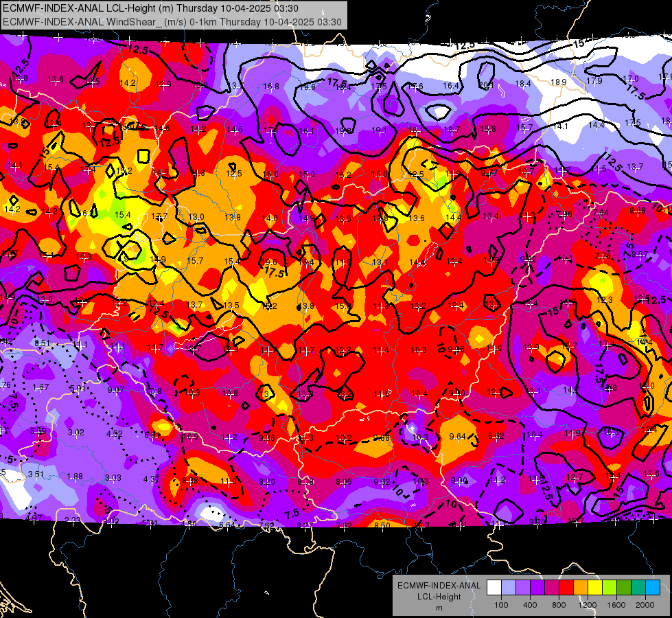The image size is (672, 618).
Task: Click the wind shear value '1.67'
Action: pyautogui.click(x=40, y=387)
